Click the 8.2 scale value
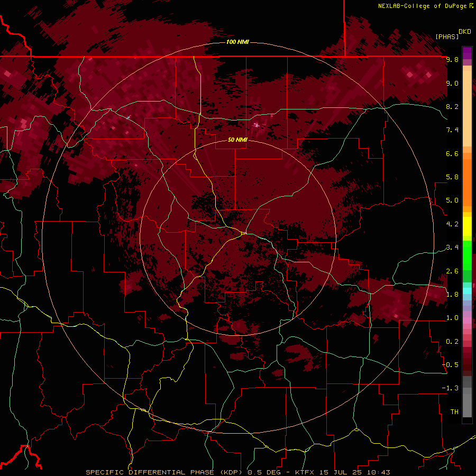Image resolution: width=476 pixels, height=476 pixels. point(452,106)
